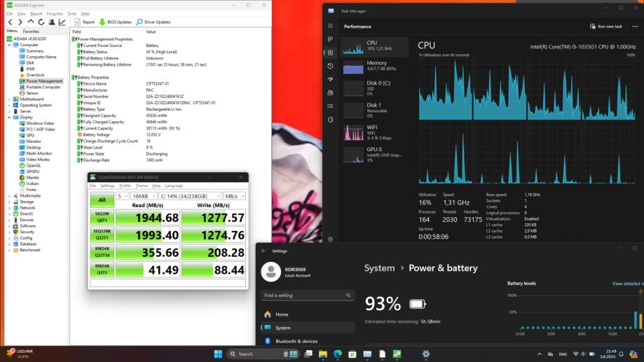
Task: Run the RND4K Q32T16 test
Action: tap(102, 252)
